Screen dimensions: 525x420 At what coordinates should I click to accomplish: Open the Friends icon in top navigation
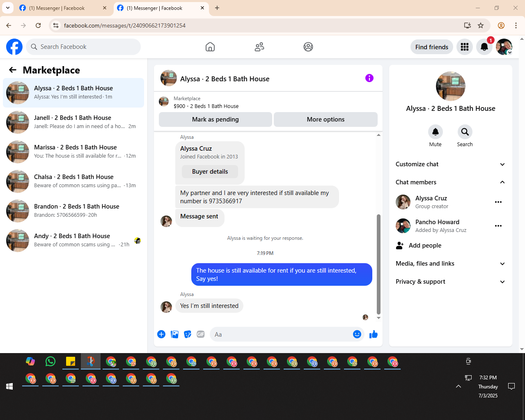coord(259,47)
